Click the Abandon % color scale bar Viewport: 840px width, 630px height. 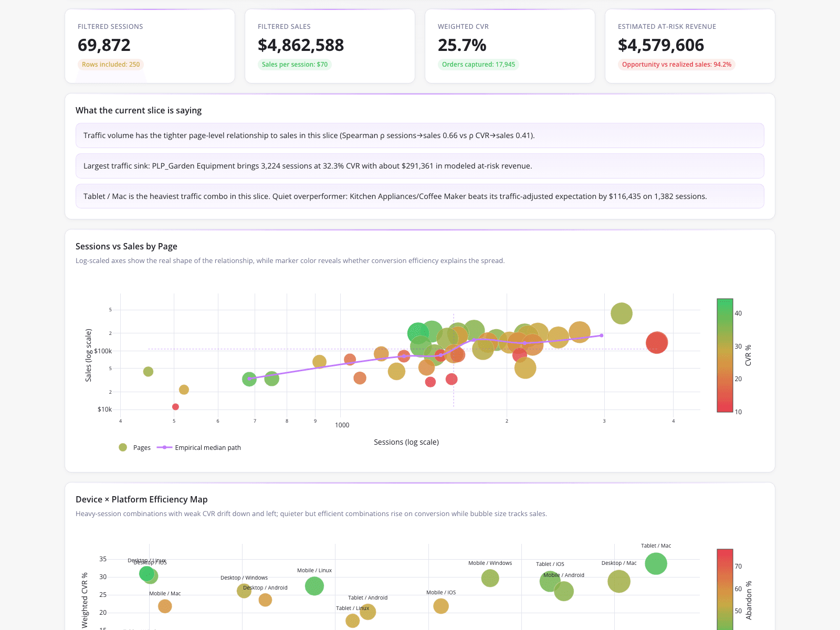click(x=725, y=589)
